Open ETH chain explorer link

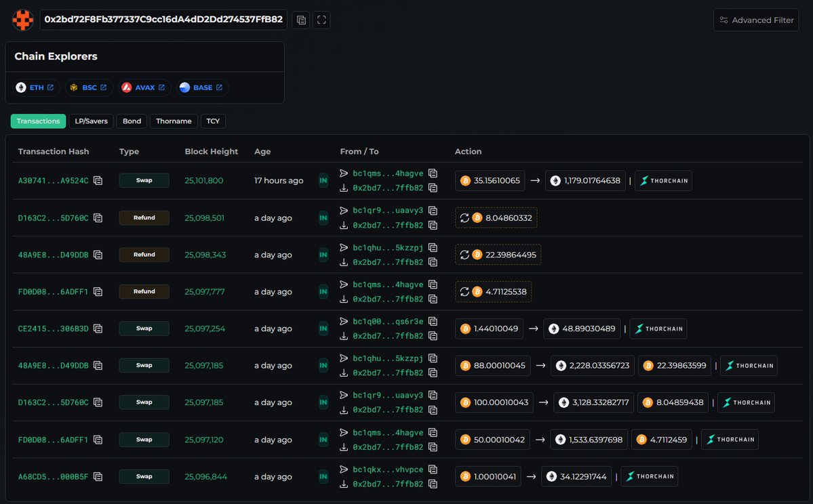pyautogui.click(x=35, y=88)
